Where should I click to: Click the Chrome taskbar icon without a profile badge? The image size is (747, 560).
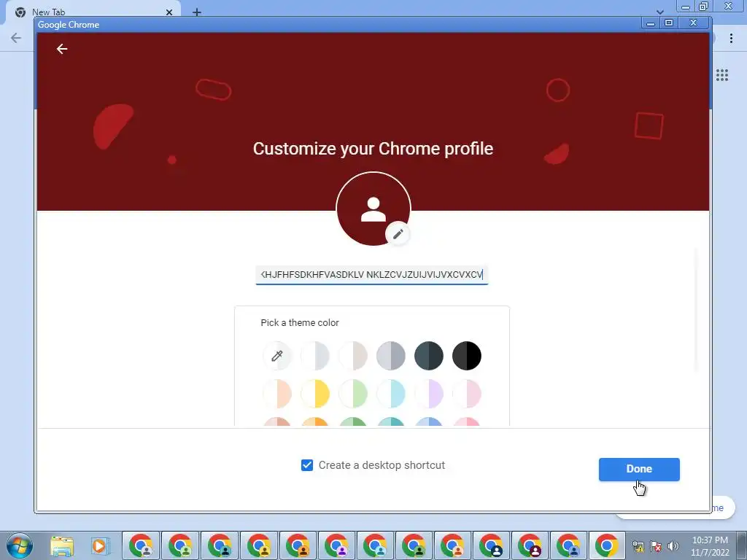[606, 545]
